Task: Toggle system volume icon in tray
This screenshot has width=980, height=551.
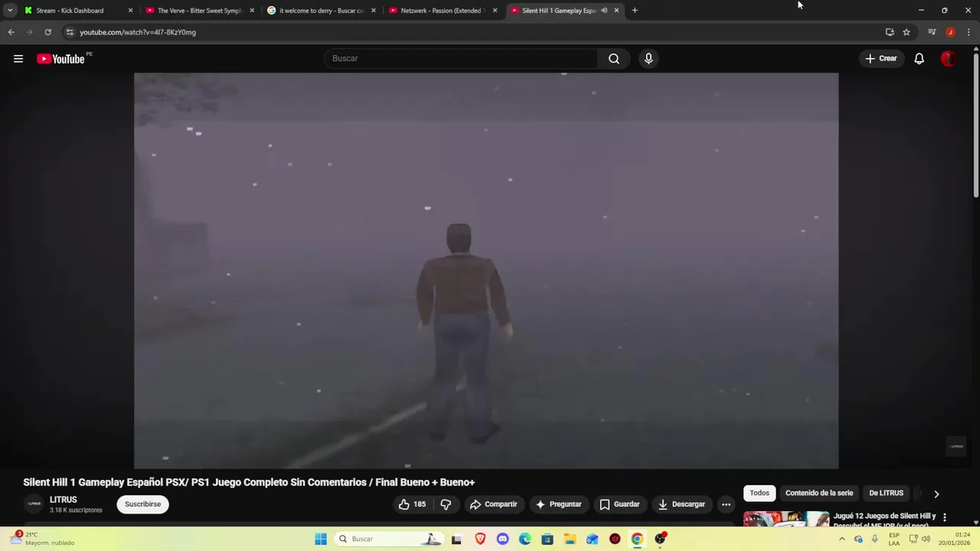Action: point(926,539)
